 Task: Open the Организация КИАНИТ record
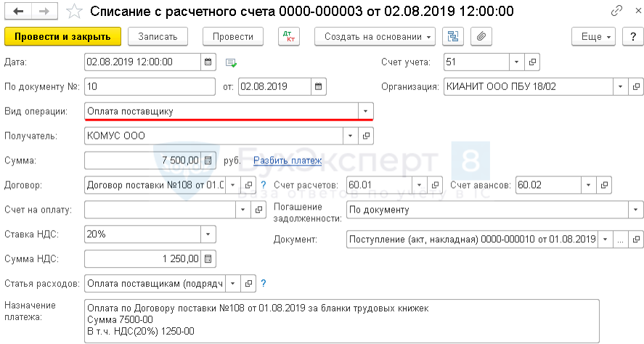click(636, 86)
